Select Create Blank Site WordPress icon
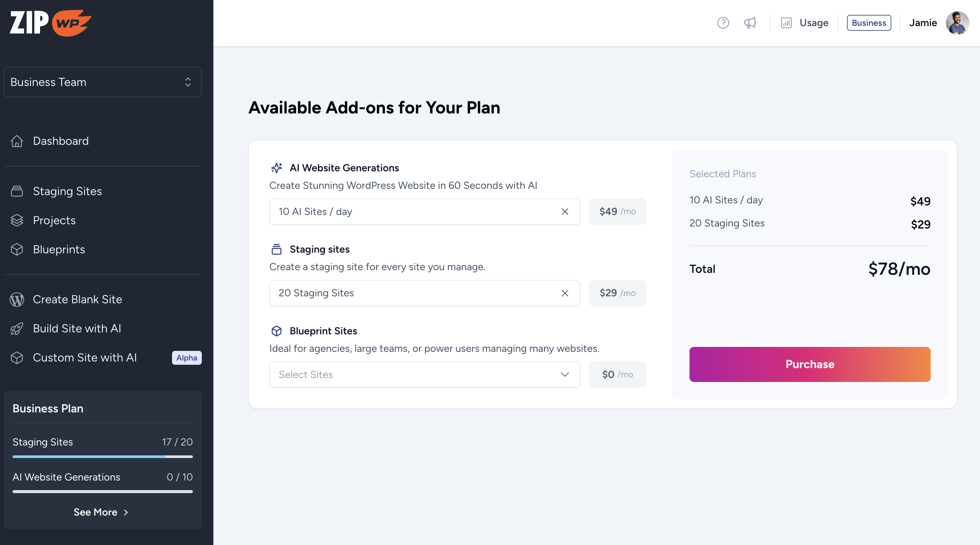 point(17,299)
